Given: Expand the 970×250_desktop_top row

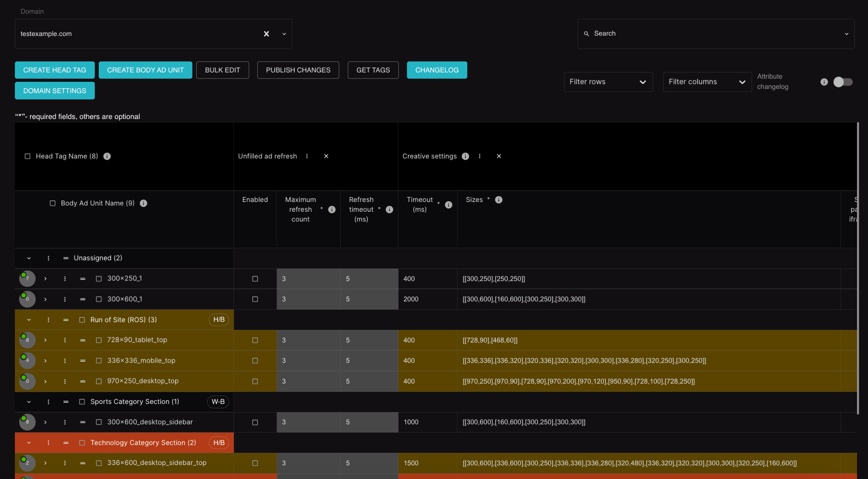Looking at the screenshot, I should (x=45, y=382).
